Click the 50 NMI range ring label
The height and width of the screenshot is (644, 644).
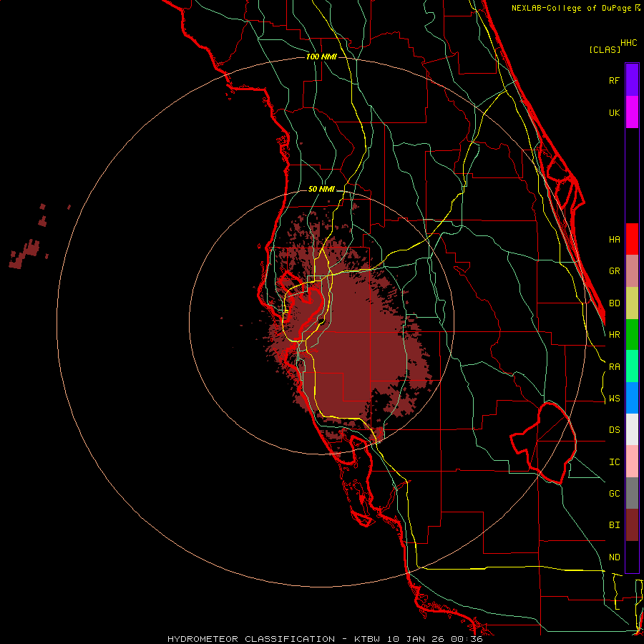(x=321, y=189)
